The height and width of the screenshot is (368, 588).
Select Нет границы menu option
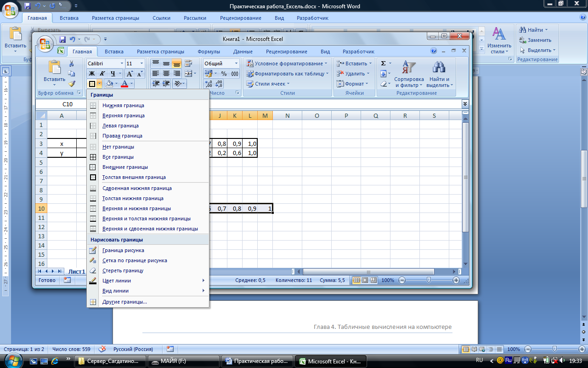click(147, 147)
